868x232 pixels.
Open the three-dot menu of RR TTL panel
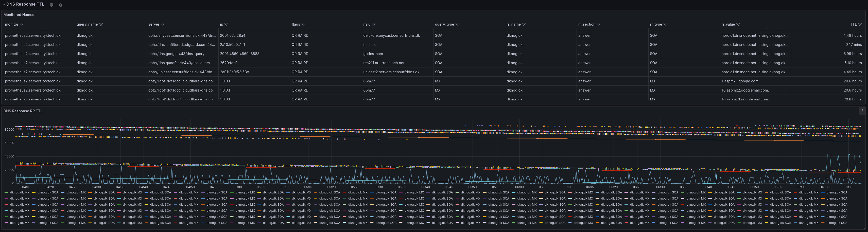[862, 111]
